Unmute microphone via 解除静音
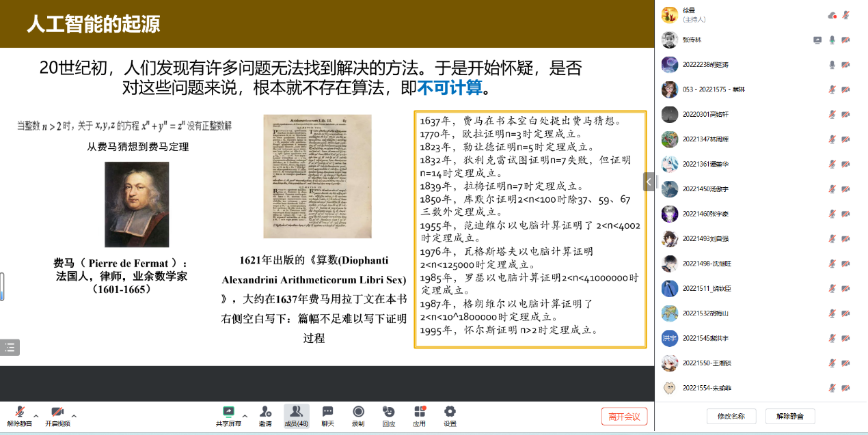Image resolution: width=868 pixels, height=435 pixels. coord(20,412)
